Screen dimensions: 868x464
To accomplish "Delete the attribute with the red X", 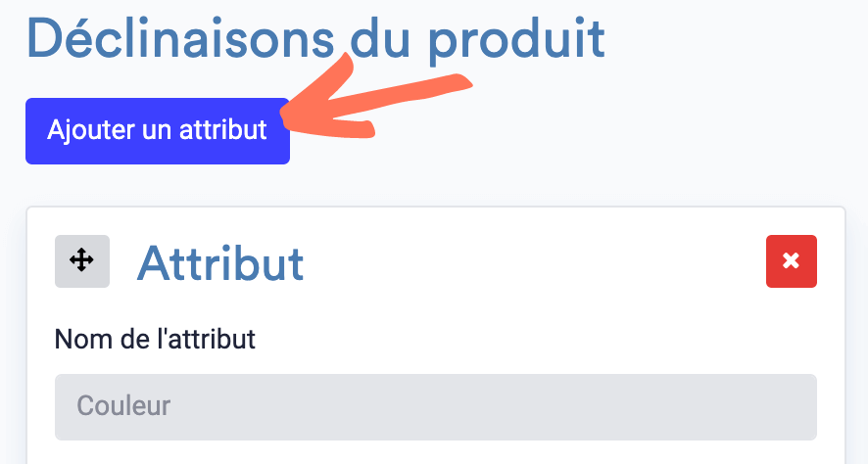I will (791, 261).
